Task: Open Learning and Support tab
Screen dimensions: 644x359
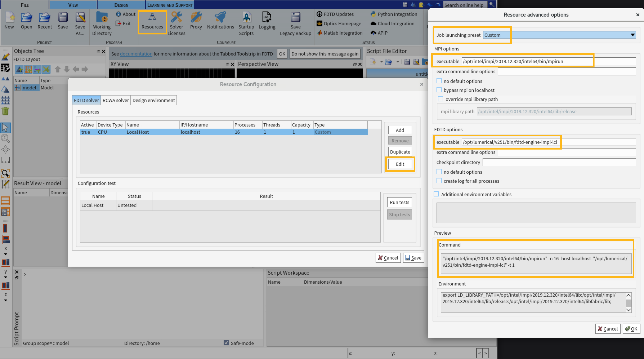Action: click(x=170, y=5)
